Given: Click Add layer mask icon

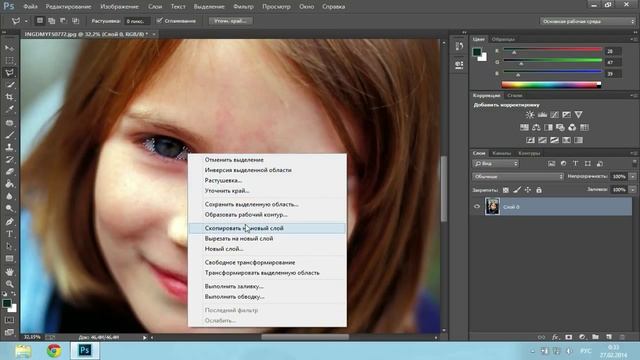Looking at the screenshot, I should [569, 337].
